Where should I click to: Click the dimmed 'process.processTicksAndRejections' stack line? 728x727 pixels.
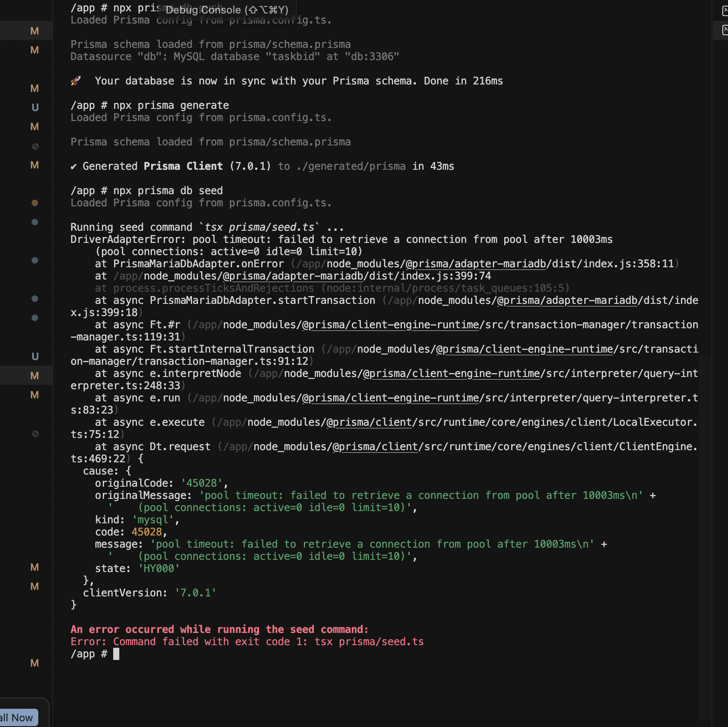[332, 288]
